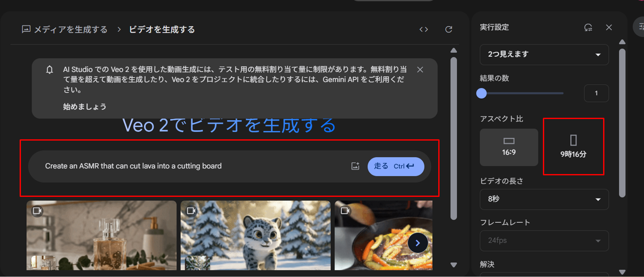Click the prompt text input field

193,166
